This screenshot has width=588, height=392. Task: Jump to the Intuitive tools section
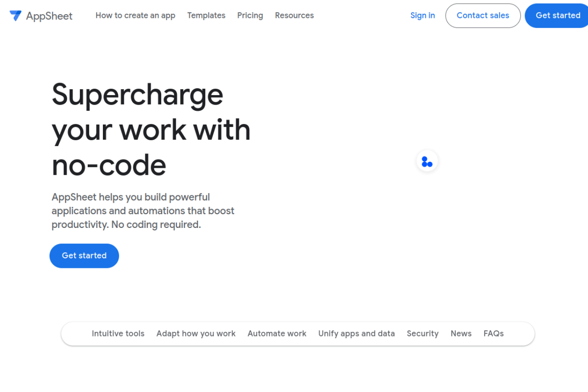pos(118,334)
